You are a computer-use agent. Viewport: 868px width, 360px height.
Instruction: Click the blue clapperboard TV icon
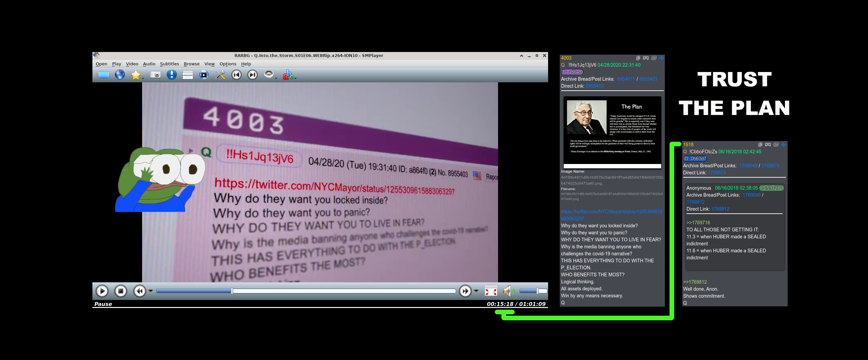point(204,75)
